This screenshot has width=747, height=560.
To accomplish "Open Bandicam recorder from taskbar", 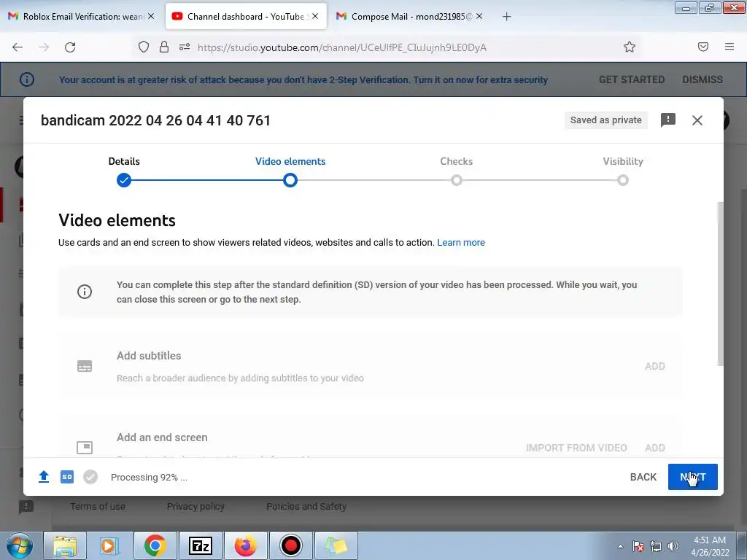I will [290, 545].
